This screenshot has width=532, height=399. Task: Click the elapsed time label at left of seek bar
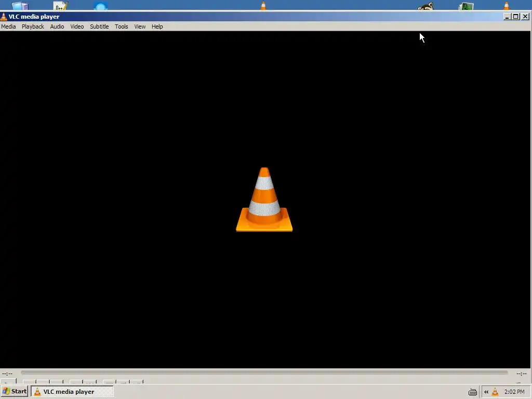point(7,373)
